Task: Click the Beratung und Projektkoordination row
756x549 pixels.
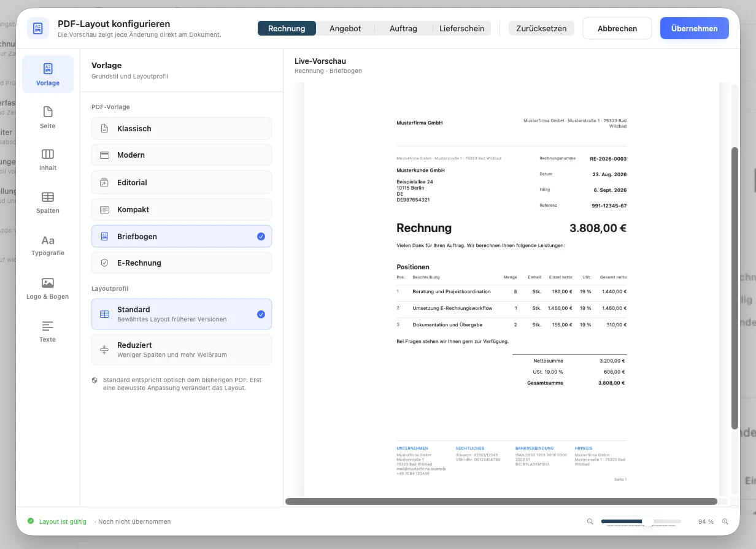Action: point(512,292)
